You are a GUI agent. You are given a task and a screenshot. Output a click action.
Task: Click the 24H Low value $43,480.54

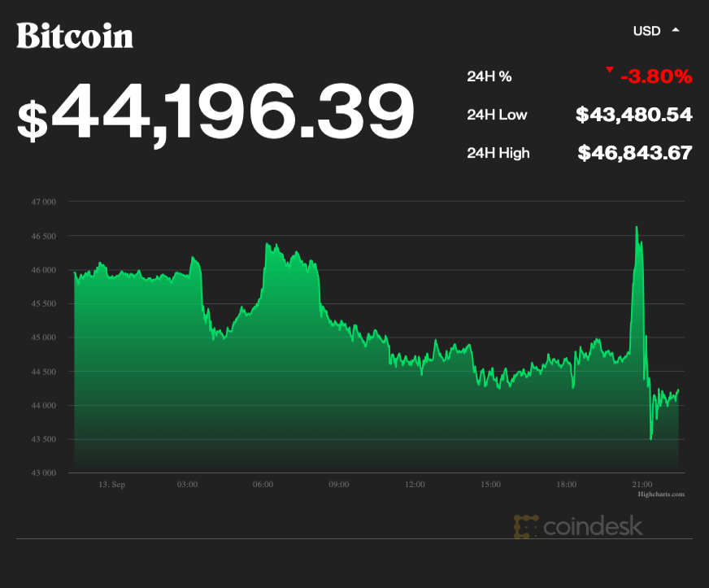633,115
